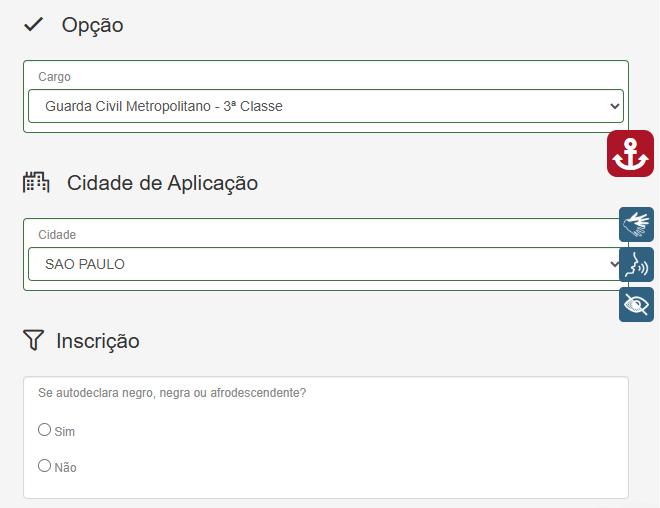The image size is (660, 508).
Task: Click the small Cargo field label
Action: 54,77
